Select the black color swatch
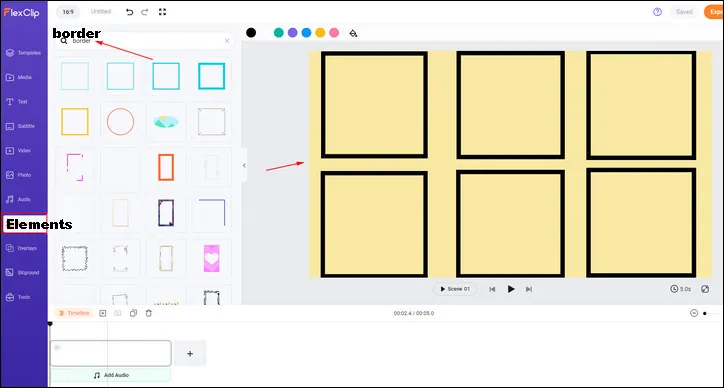 coord(251,33)
